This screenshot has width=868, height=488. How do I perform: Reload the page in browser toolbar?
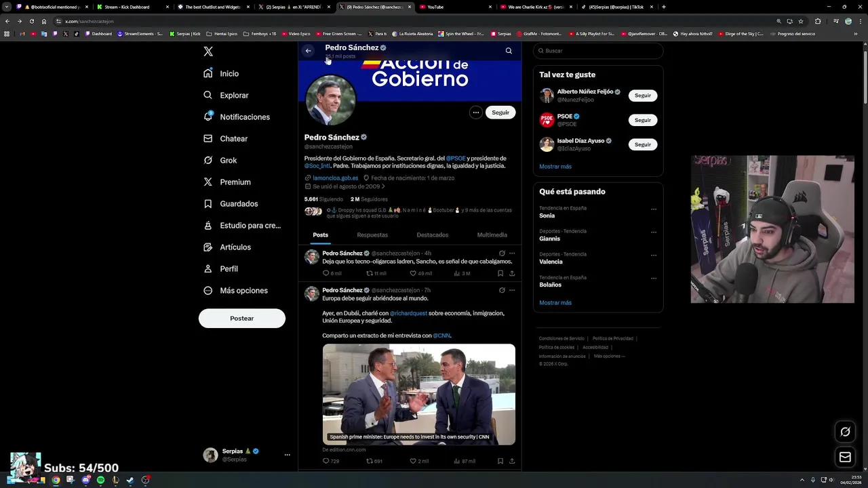pyautogui.click(x=31, y=21)
